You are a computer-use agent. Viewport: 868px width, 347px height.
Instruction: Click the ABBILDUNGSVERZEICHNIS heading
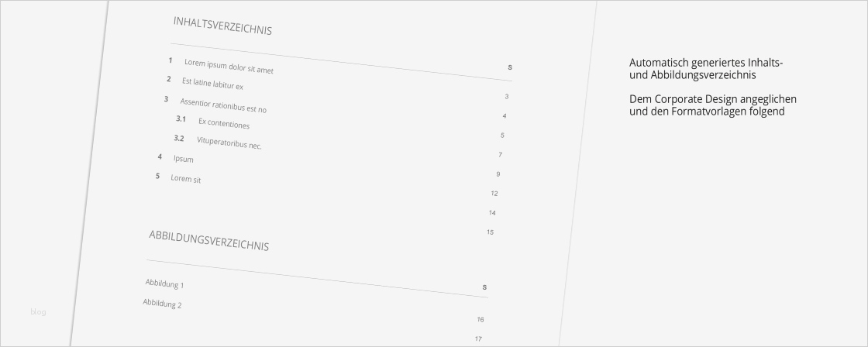pos(208,240)
